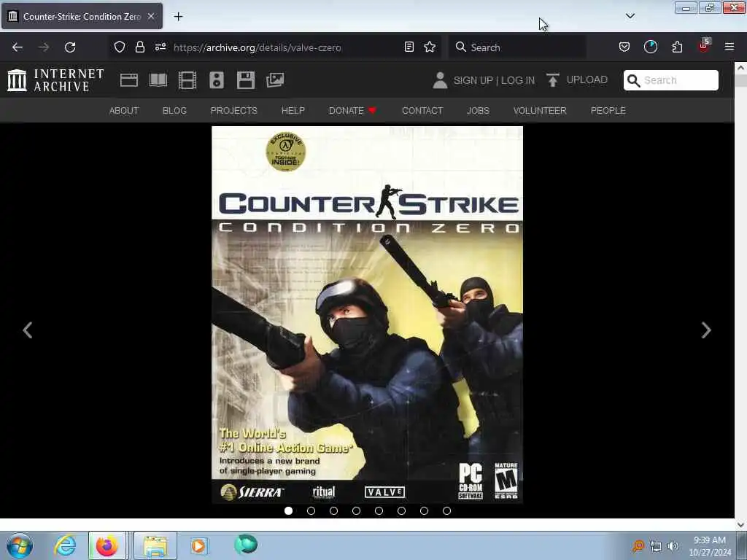Open the Video (film strip) media icon
The width and height of the screenshot is (747, 560).
pyautogui.click(x=187, y=80)
